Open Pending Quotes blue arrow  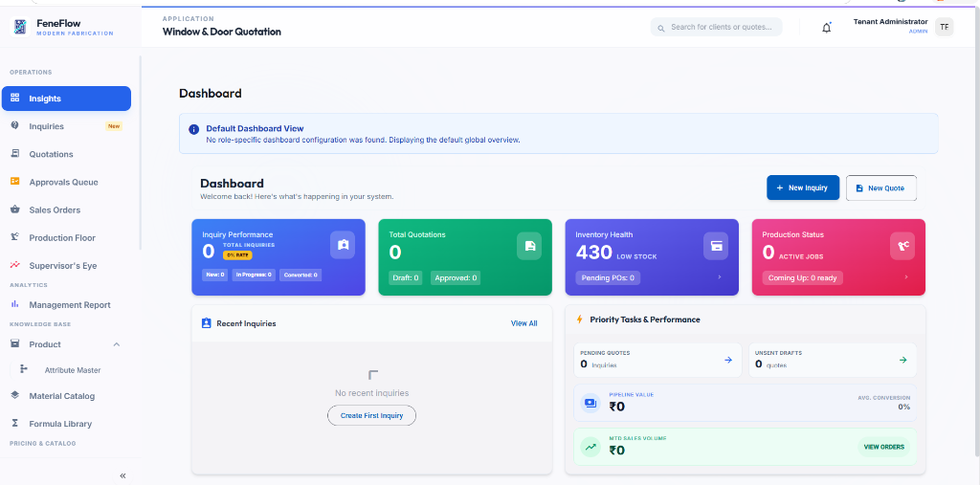tap(728, 360)
